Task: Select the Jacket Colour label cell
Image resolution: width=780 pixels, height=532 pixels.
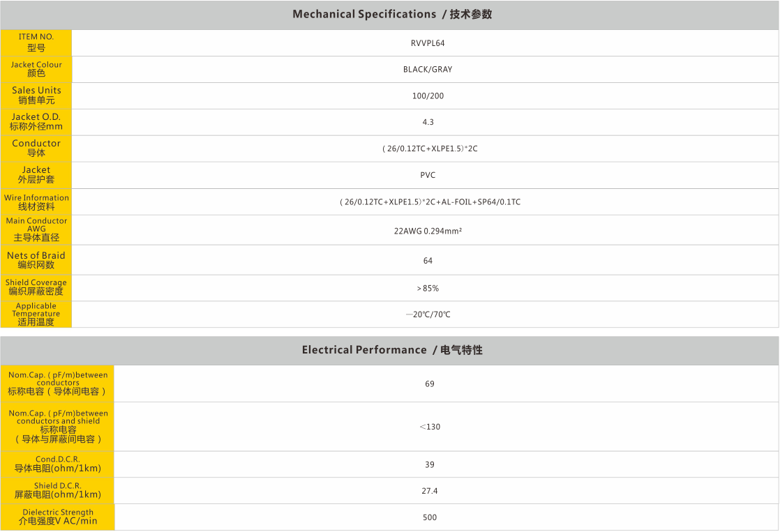Action: tap(36, 69)
